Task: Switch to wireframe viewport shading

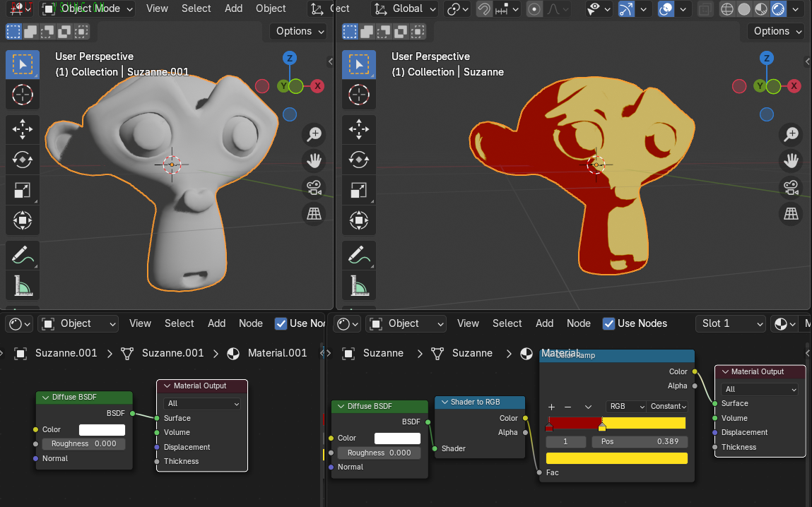Action: click(x=726, y=9)
